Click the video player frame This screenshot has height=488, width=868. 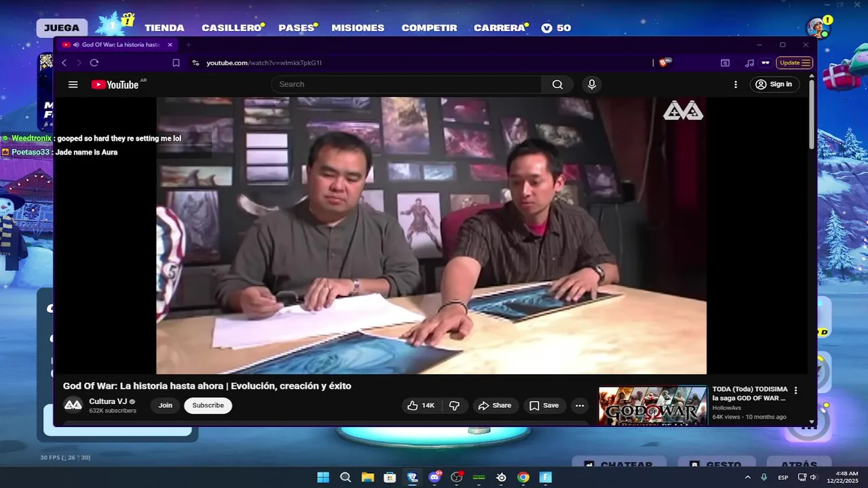point(431,235)
